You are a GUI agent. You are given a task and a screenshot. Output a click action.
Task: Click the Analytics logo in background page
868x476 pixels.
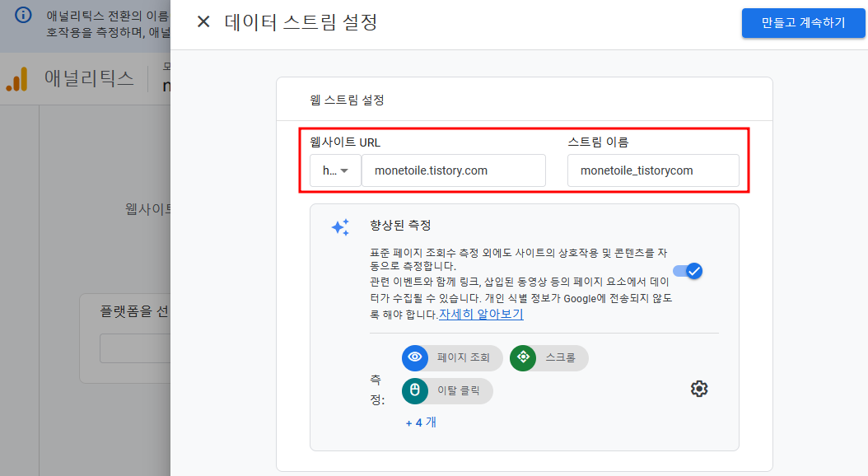[16, 78]
